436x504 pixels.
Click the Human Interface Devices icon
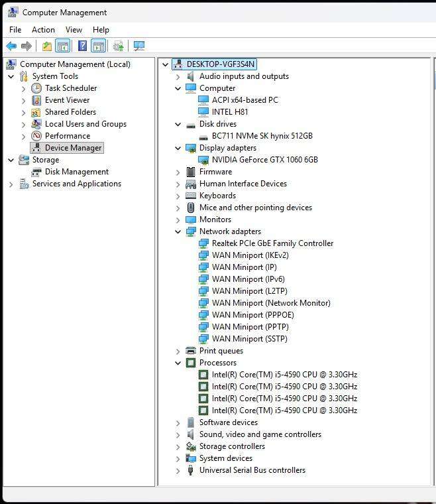[x=191, y=184]
